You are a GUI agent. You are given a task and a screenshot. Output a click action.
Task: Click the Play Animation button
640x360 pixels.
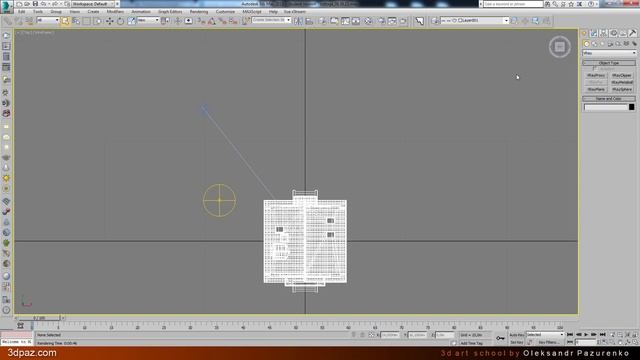(x=586, y=335)
